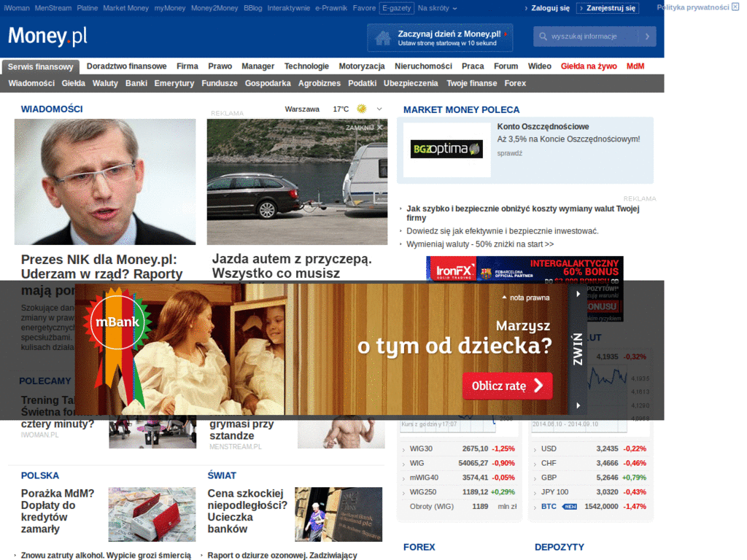747x560 pixels.
Task: Click the house icon in start page banner
Action: tap(382, 38)
